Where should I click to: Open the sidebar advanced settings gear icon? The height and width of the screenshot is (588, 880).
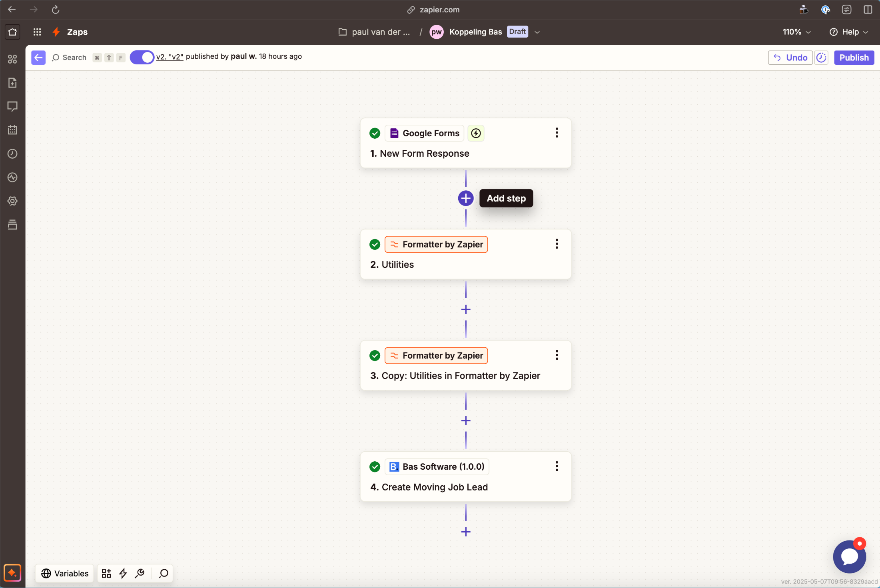pyautogui.click(x=12, y=201)
